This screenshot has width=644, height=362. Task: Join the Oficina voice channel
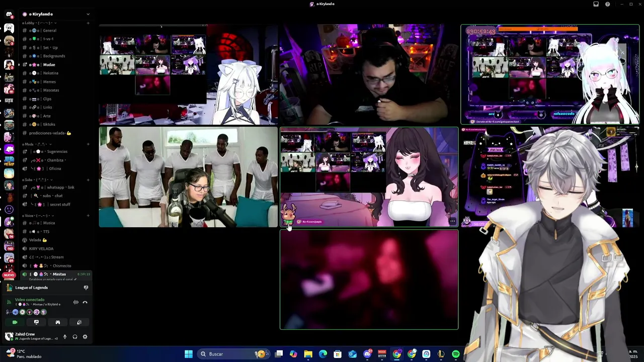[x=55, y=169]
